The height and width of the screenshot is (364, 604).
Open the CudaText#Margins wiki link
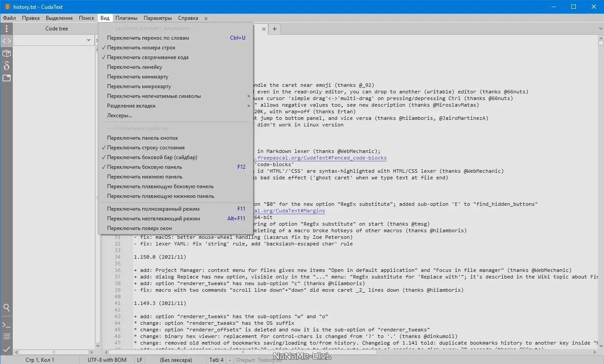click(x=289, y=211)
